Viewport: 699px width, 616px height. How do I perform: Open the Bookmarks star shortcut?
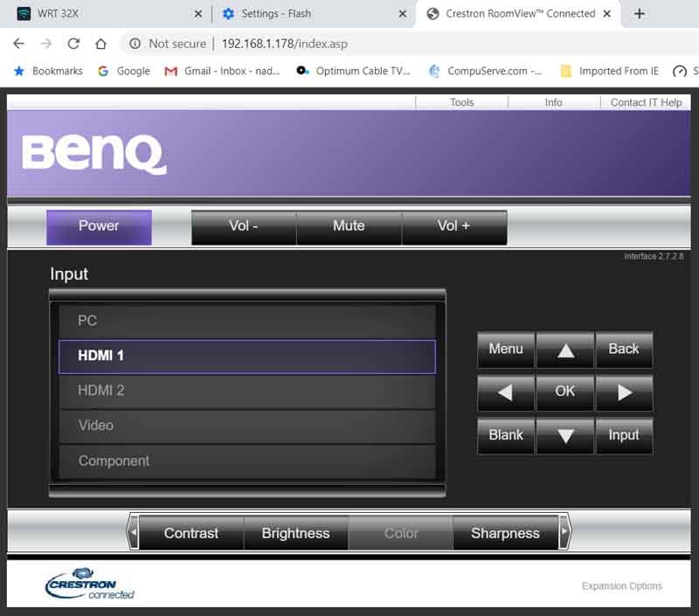48,71
